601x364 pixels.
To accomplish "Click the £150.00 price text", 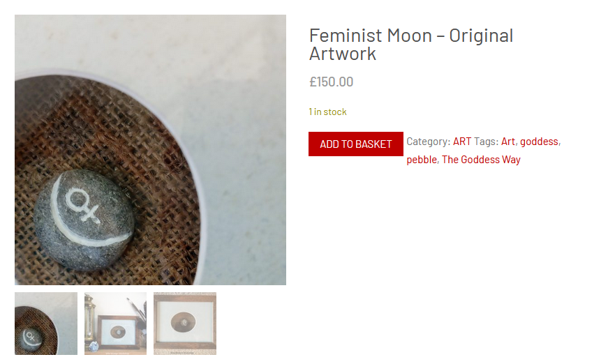I will [x=331, y=82].
